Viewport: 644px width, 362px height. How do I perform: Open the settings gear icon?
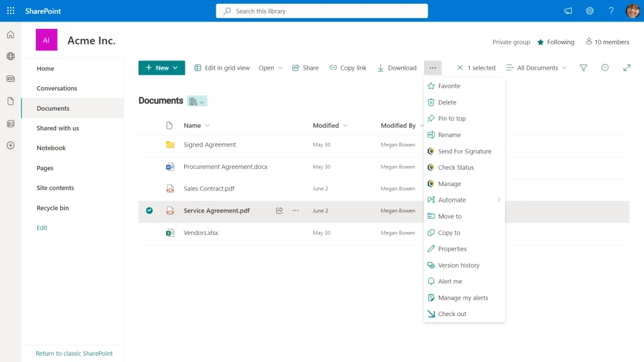click(x=590, y=11)
